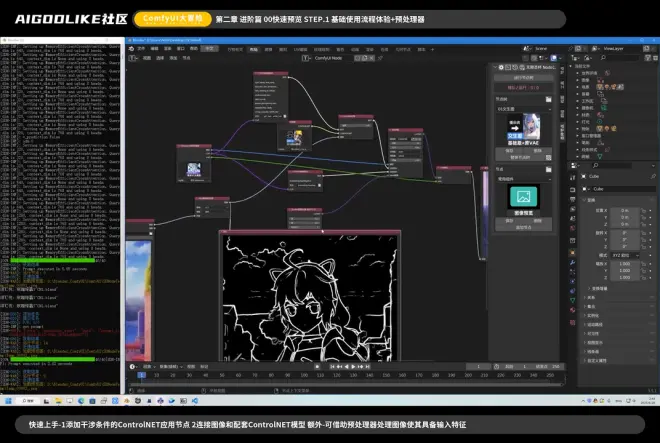This screenshot has width=660, height=443.
Task: Click the text-to-image preset thumbnail
Action: coord(524,130)
